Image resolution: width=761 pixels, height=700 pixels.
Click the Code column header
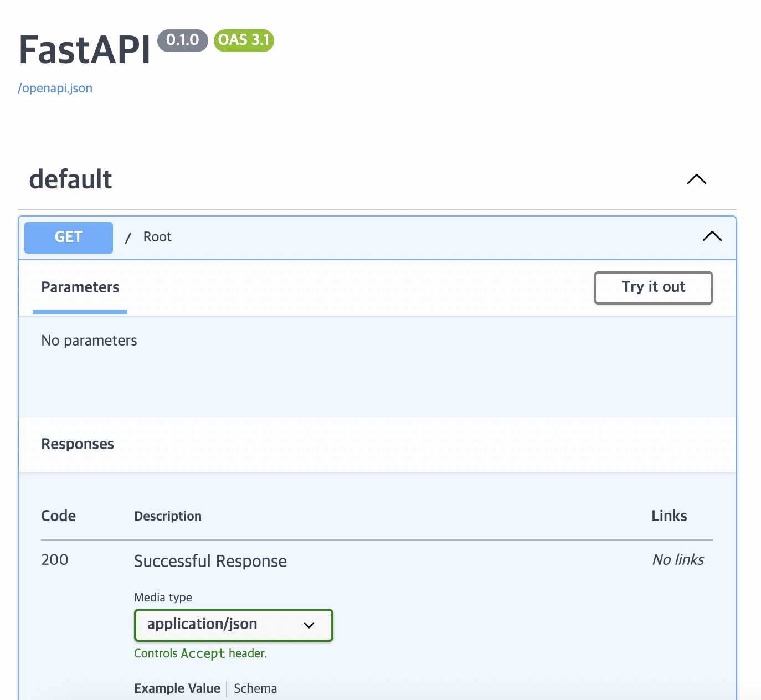(x=59, y=516)
